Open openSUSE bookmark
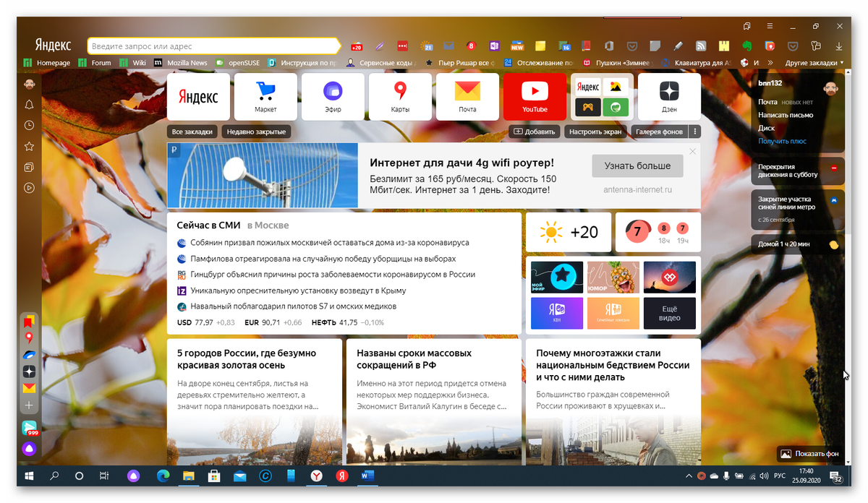The height and width of the screenshot is (503, 868). click(238, 63)
